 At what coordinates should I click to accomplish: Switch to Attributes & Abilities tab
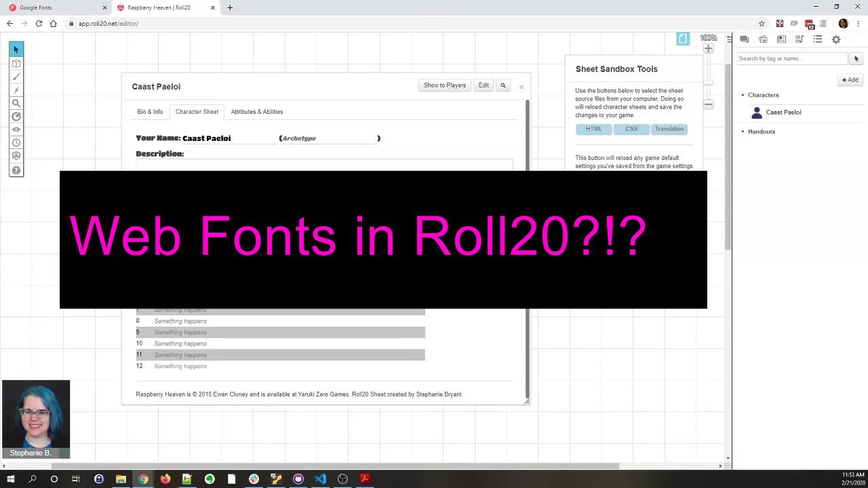[x=257, y=112]
